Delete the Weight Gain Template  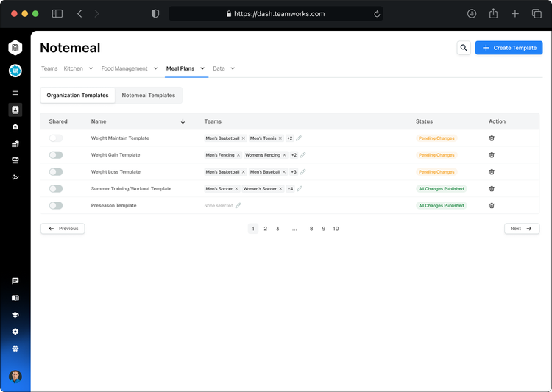[492, 155]
